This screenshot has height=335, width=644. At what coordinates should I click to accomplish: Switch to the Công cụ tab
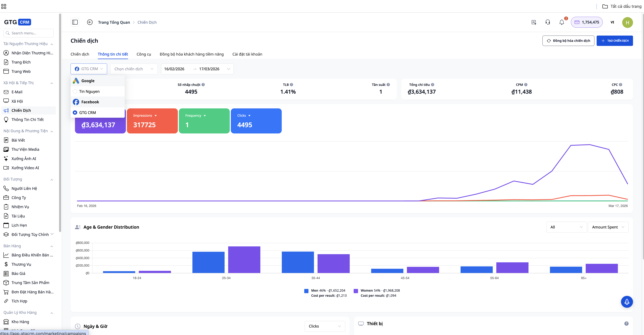(x=143, y=54)
